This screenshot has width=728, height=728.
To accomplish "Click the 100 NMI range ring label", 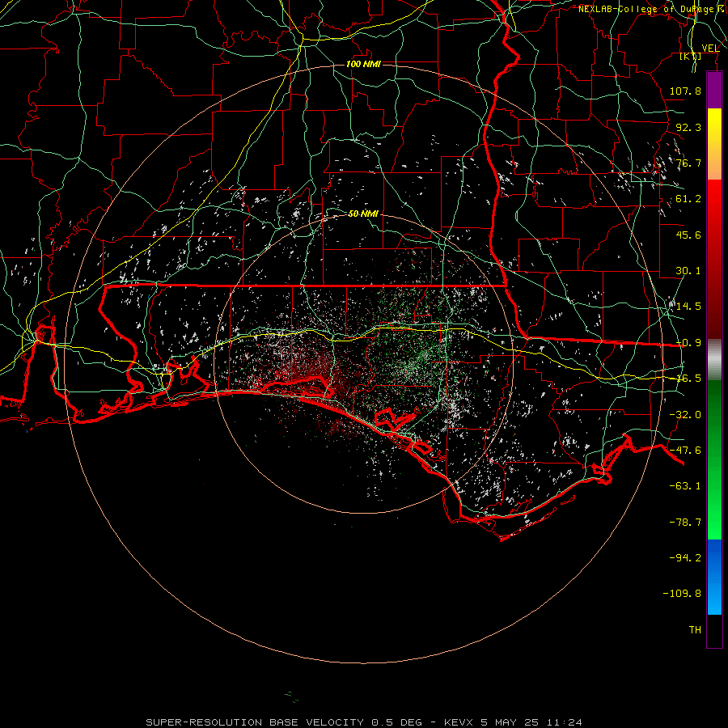I will [x=363, y=64].
